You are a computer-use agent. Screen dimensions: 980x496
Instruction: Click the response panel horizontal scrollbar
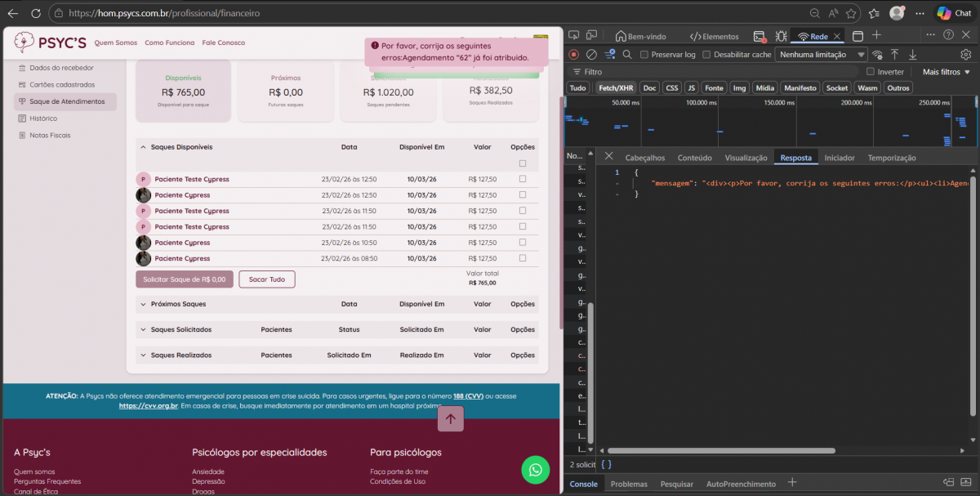tap(721, 450)
